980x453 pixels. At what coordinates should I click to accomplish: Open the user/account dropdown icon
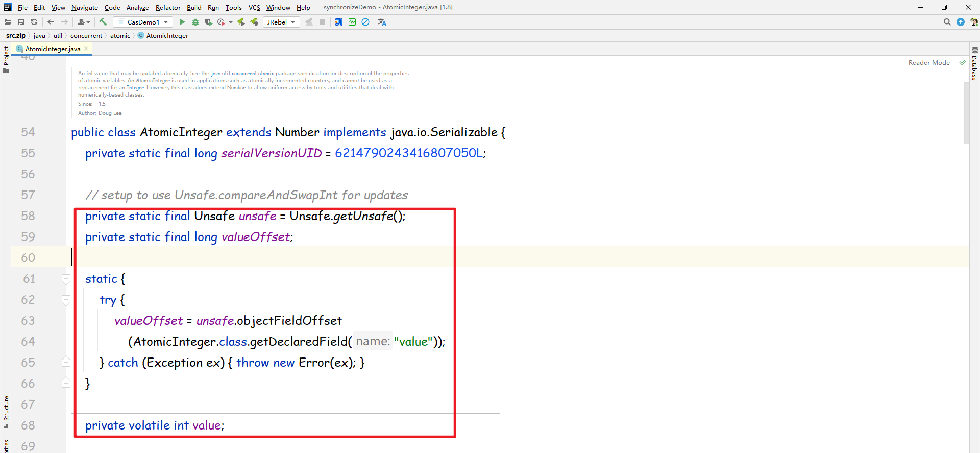84,22
